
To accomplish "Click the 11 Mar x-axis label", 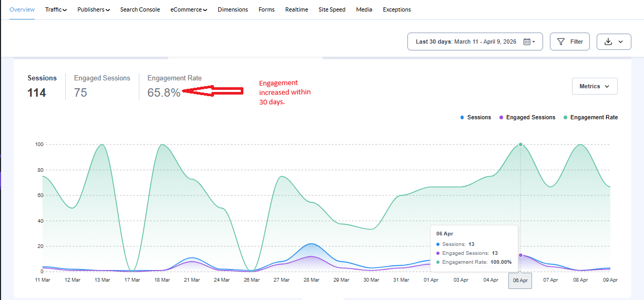I will [x=43, y=280].
